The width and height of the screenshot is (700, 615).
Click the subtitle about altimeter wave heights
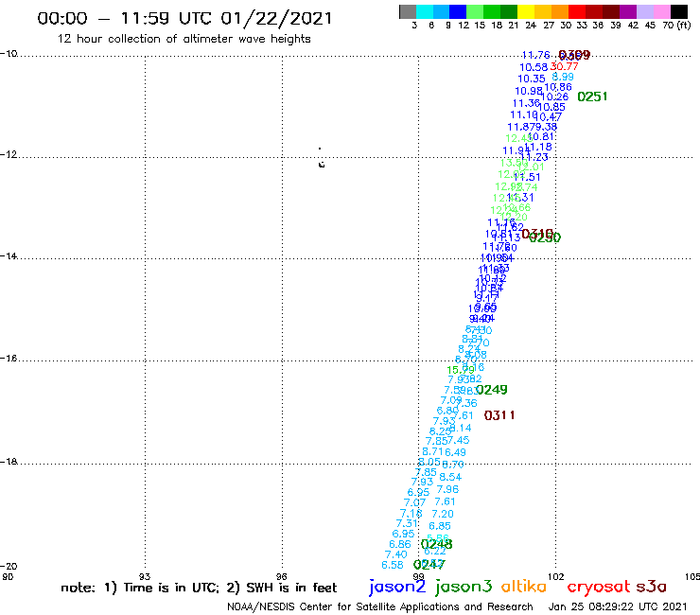tap(184, 39)
